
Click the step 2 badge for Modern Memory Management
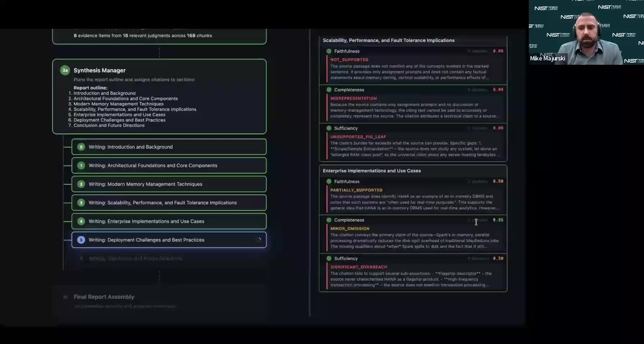pos(81,184)
